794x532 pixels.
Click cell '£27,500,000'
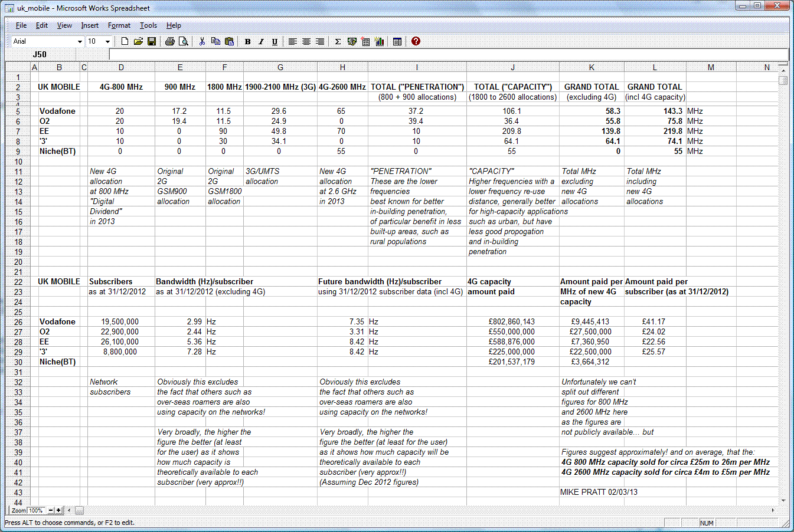[591, 332]
